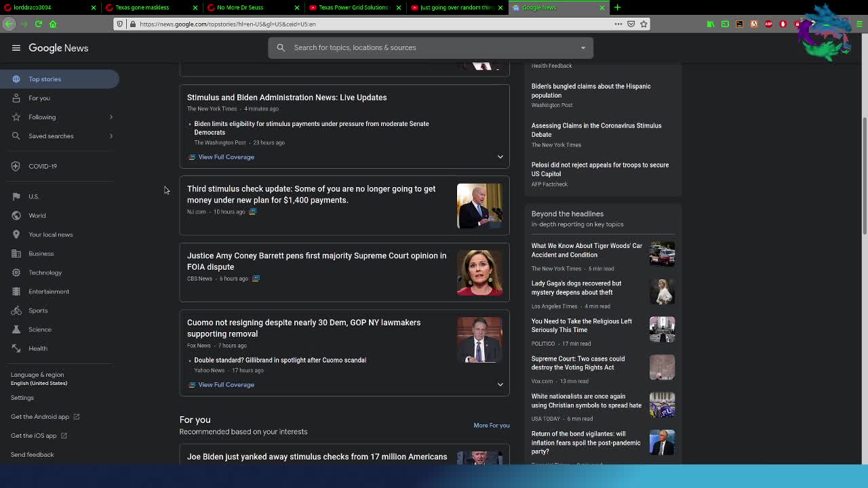The image size is (868, 488).
Task: Expand the Saved searches chevron
Action: [x=111, y=136]
